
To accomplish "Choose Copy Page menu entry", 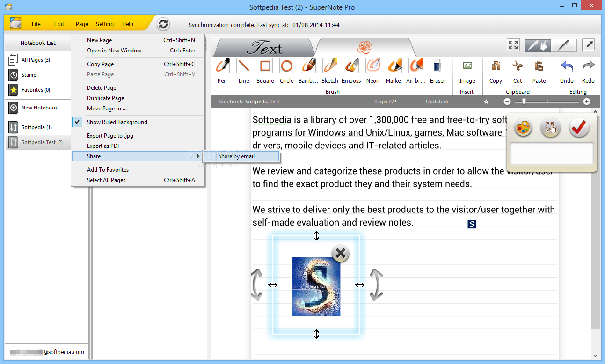I will coord(138,64).
